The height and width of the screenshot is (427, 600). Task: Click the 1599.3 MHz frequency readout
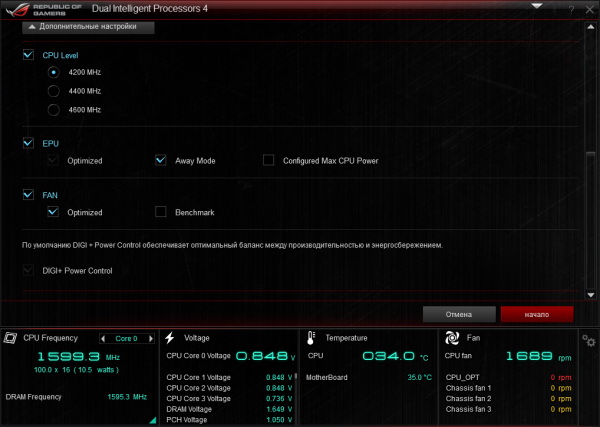[x=79, y=357]
